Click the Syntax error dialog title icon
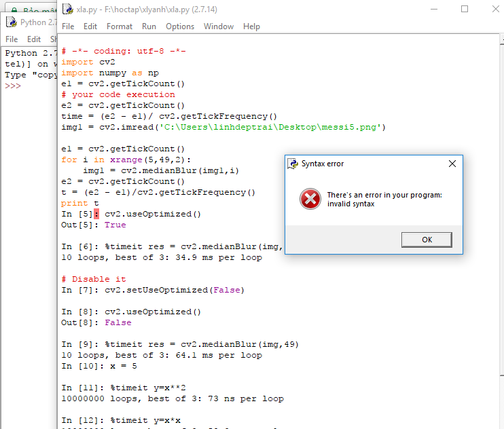Image resolution: width=504 pixels, height=429 pixels. point(293,164)
